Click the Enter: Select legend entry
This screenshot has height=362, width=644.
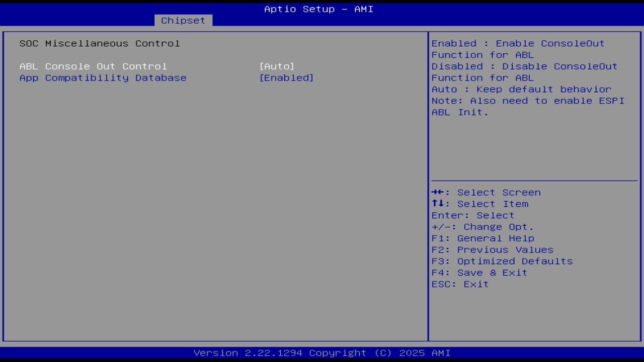[x=472, y=215]
